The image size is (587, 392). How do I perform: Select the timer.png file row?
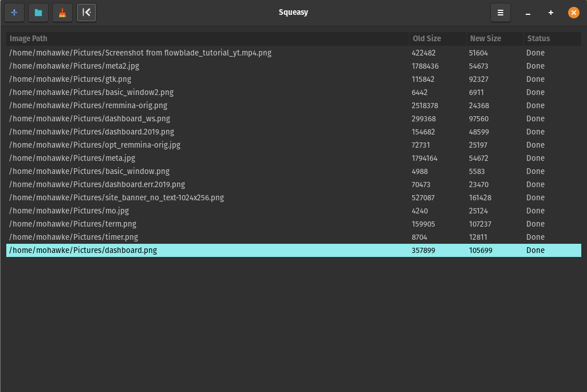(74, 237)
